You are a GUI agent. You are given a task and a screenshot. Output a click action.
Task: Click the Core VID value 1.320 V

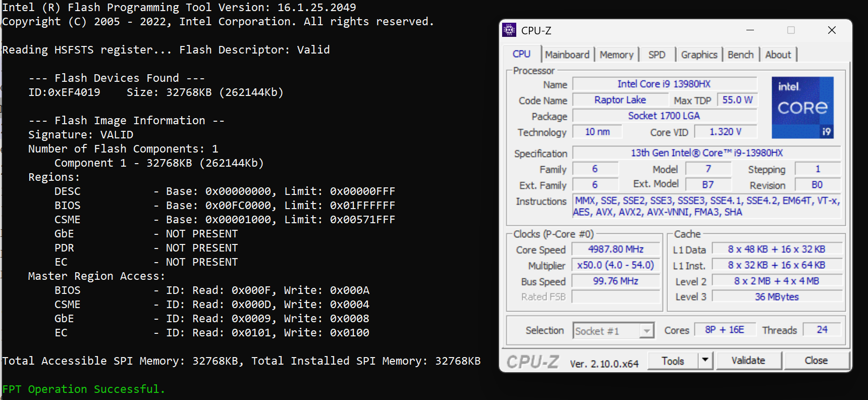click(725, 132)
